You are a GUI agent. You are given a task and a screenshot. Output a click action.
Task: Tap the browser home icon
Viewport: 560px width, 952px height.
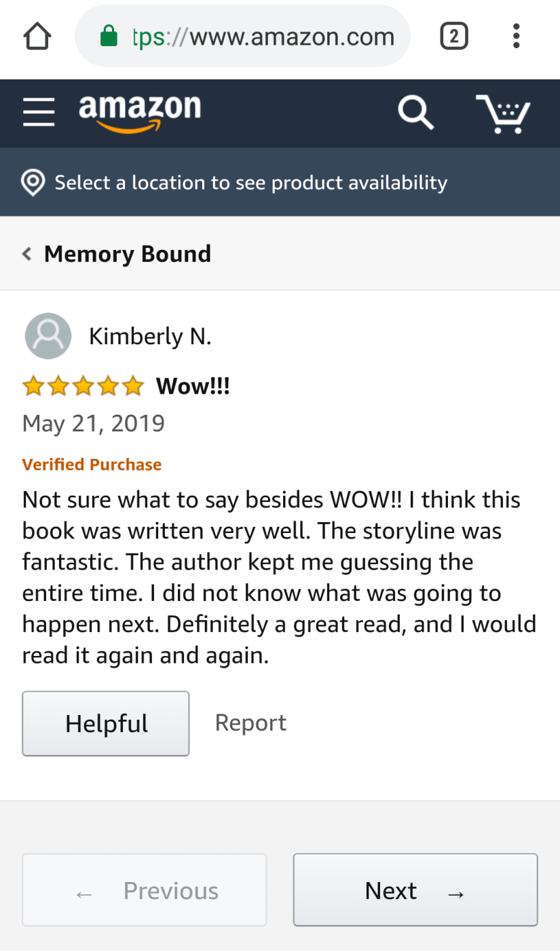click(37, 36)
